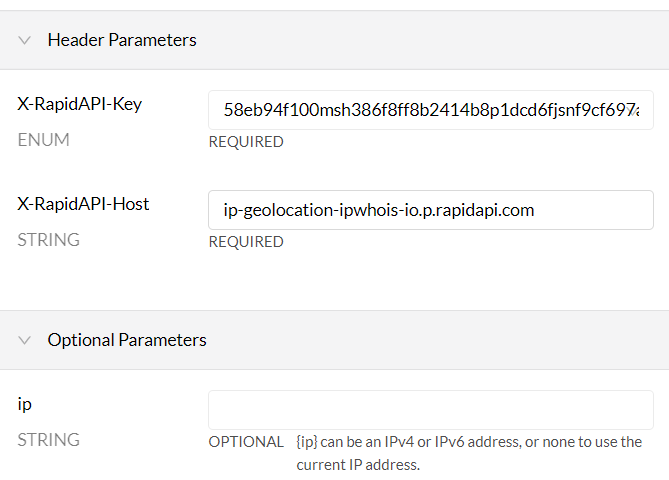
Task: Click the ip-geolocation-ipwhois-io host value text
Action: pos(379,211)
